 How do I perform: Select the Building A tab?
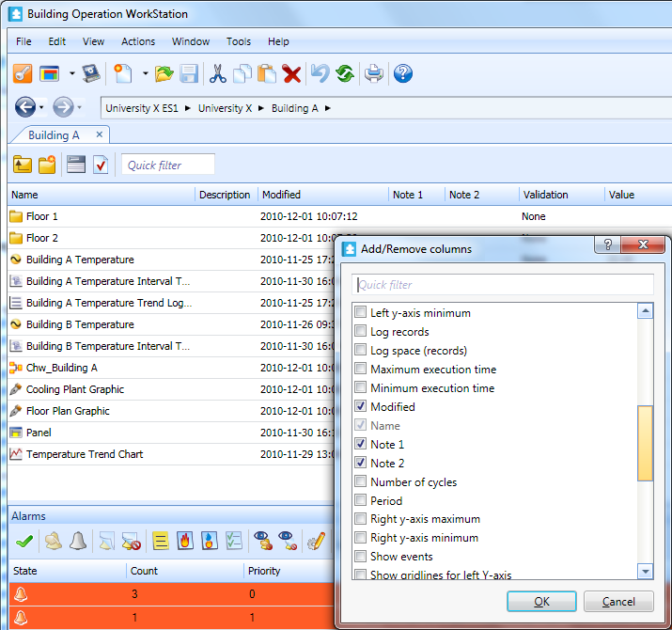click(x=54, y=134)
